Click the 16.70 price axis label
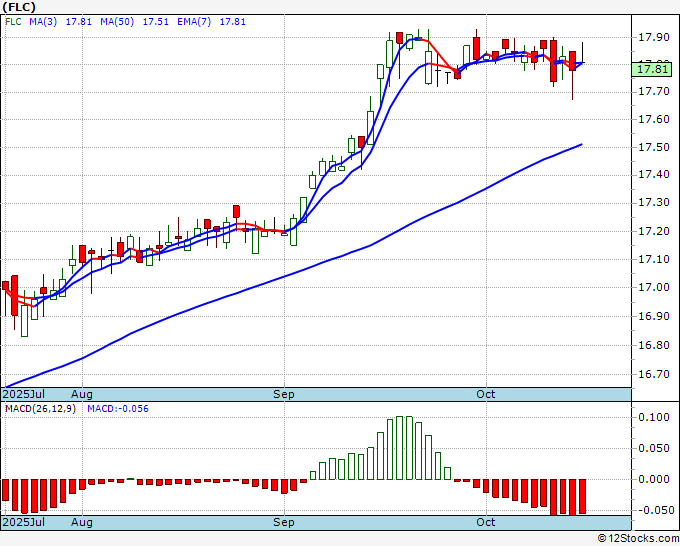 click(654, 374)
